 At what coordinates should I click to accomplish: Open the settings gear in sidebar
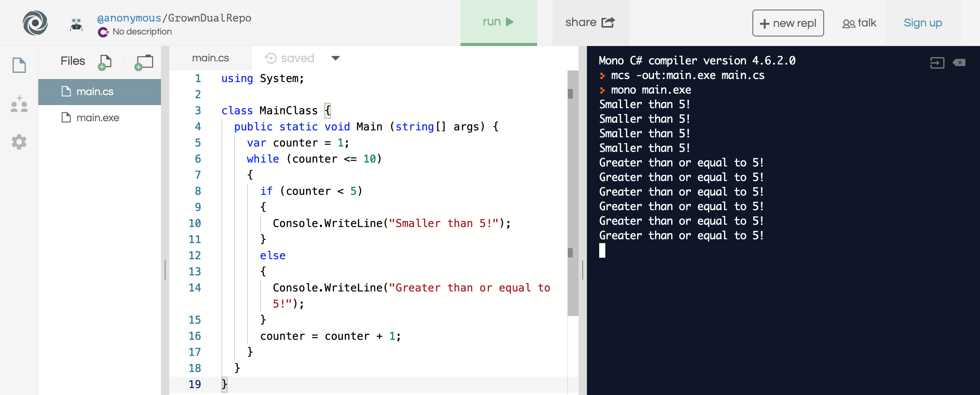19,142
